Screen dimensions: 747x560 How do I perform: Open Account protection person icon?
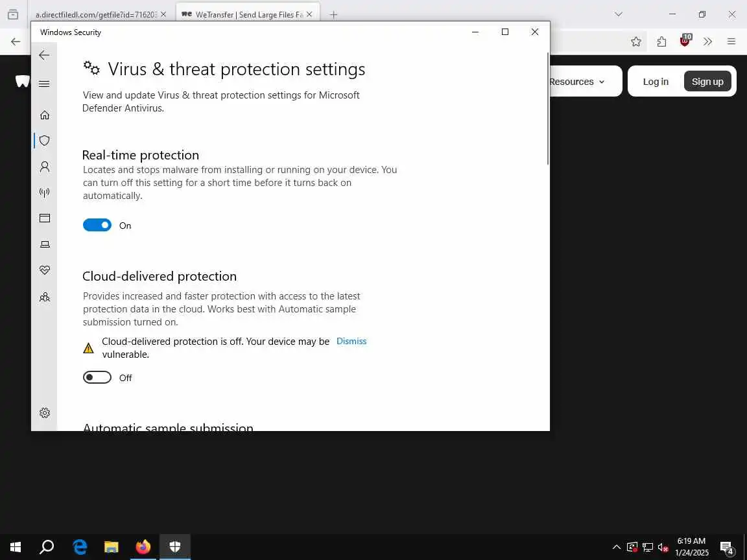44,167
